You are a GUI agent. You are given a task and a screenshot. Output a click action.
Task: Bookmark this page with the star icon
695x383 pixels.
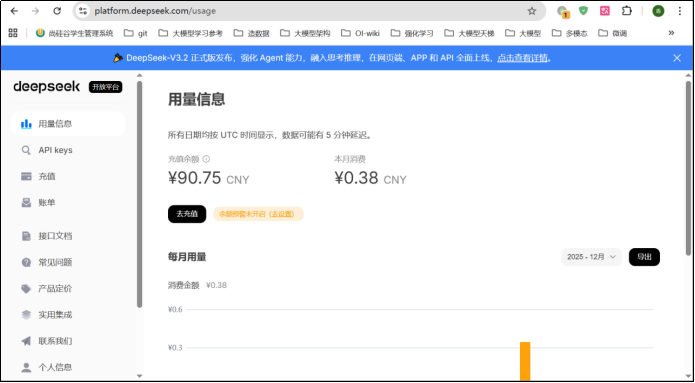pos(532,11)
